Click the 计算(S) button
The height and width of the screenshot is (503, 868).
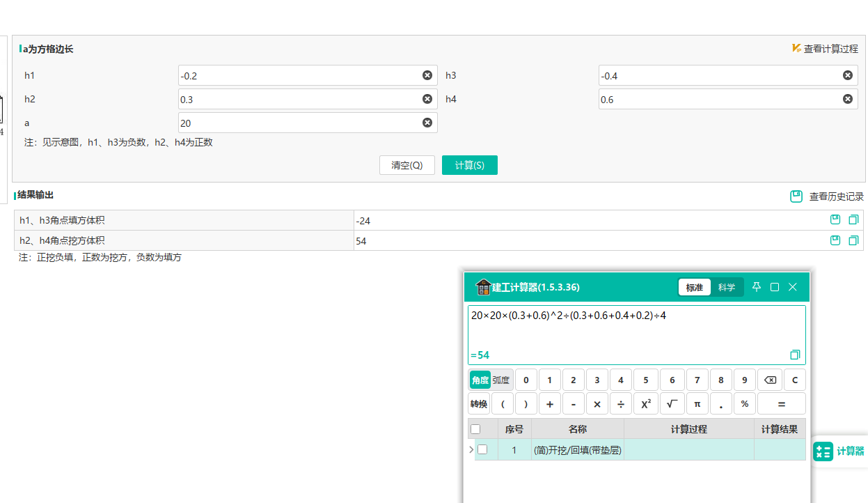tap(470, 165)
